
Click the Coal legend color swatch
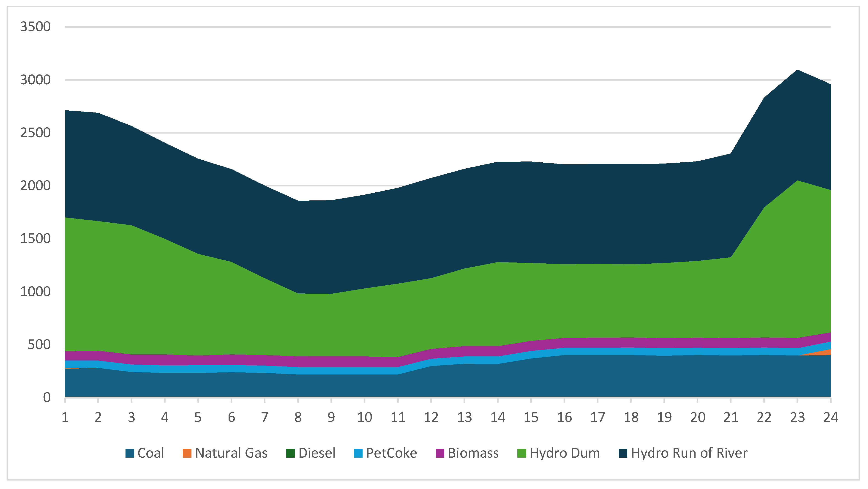[130, 453]
